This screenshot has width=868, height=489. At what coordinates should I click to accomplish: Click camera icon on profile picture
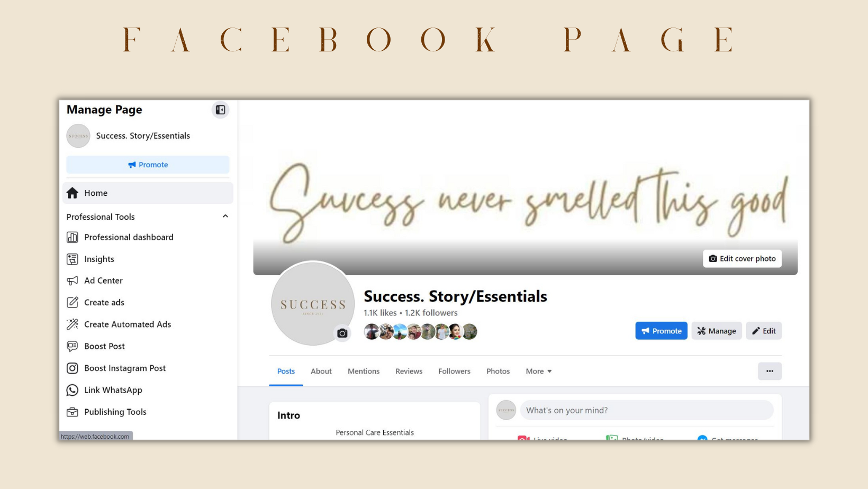coord(342,333)
